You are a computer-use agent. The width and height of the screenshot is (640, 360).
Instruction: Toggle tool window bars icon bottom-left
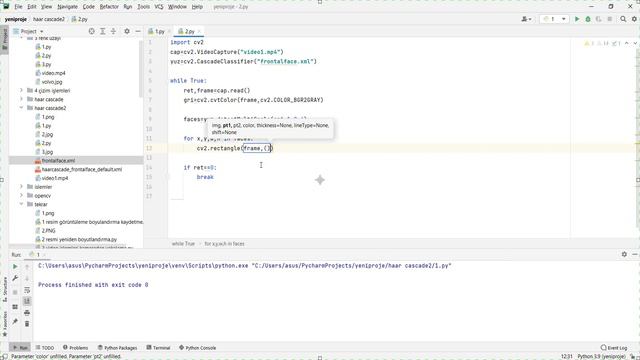4,357
